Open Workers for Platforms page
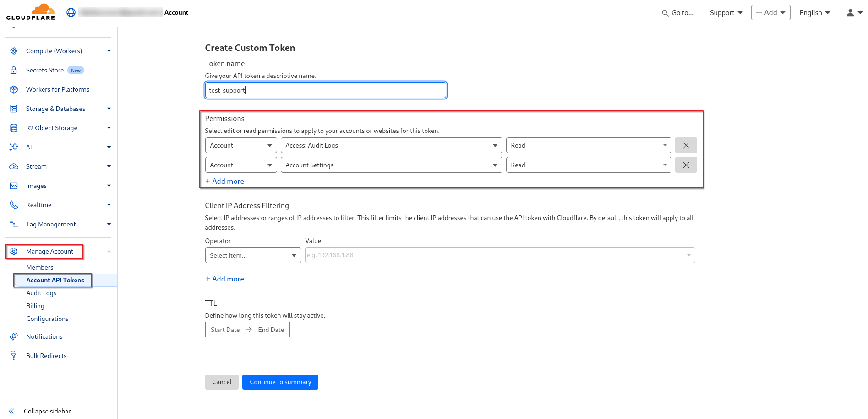 pyautogui.click(x=58, y=89)
